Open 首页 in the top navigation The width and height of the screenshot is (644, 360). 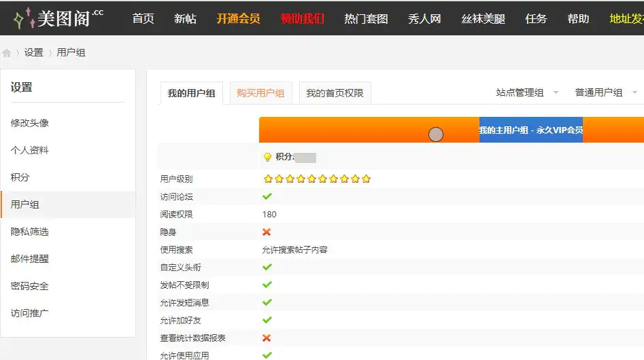point(143,18)
